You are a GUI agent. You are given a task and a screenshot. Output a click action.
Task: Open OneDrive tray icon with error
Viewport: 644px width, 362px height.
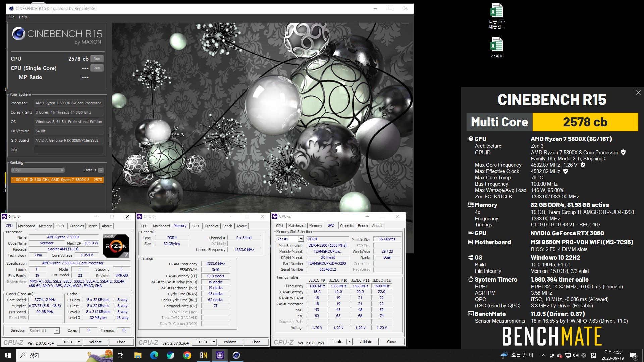click(x=559, y=355)
